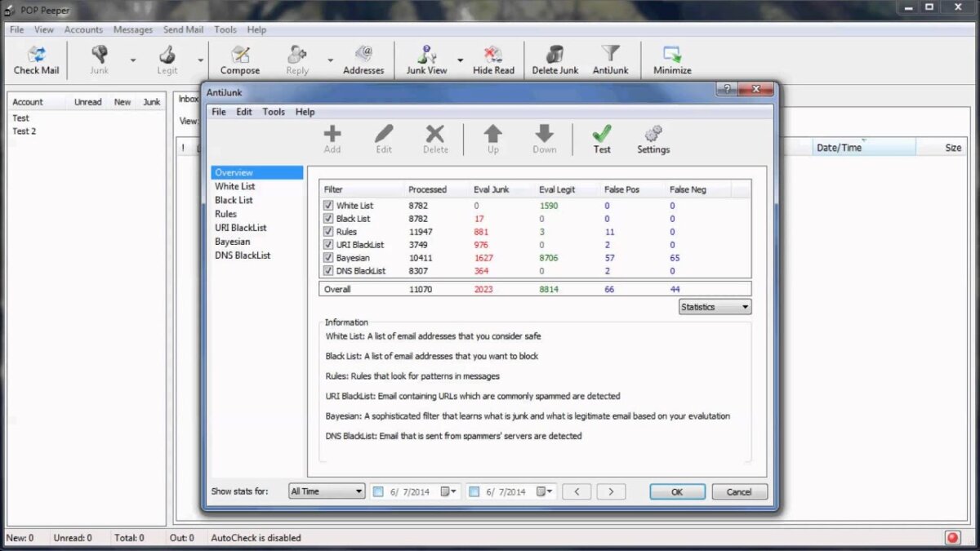The width and height of the screenshot is (980, 551).
Task: Toggle the first date field checkbox
Action: pos(378,492)
